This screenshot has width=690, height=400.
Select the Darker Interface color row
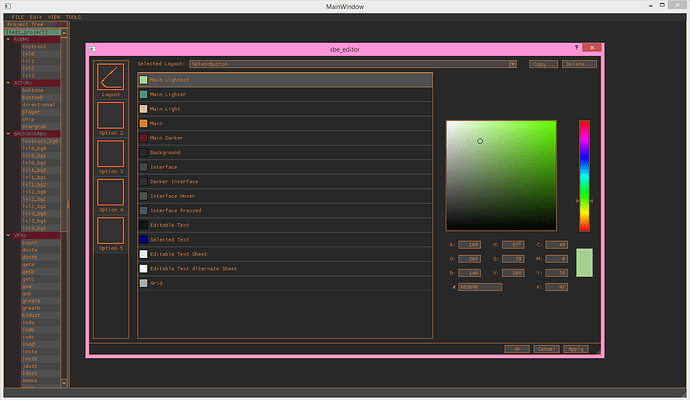tap(285, 181)
